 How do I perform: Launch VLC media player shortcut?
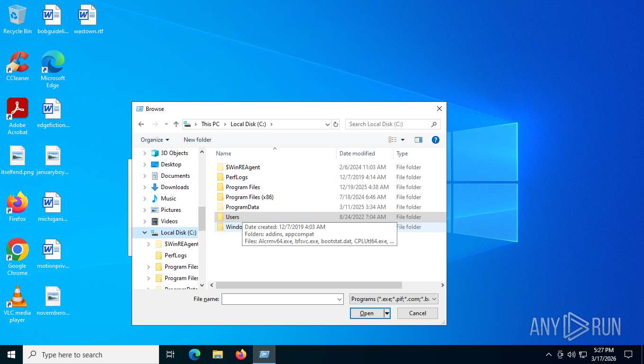(x=18, y=304)
